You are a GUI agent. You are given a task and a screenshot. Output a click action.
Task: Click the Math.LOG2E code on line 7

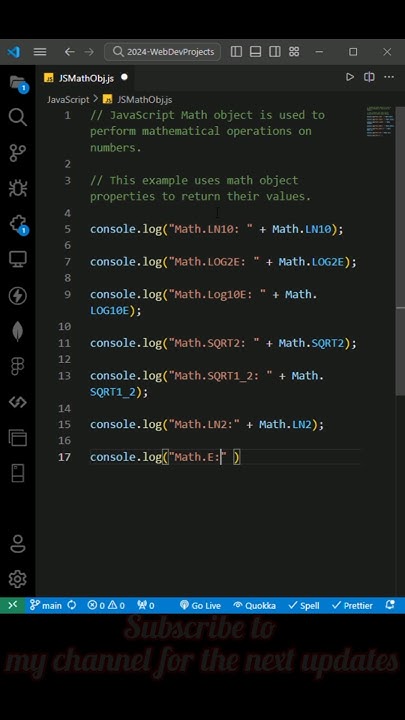(x=311, y=262)
